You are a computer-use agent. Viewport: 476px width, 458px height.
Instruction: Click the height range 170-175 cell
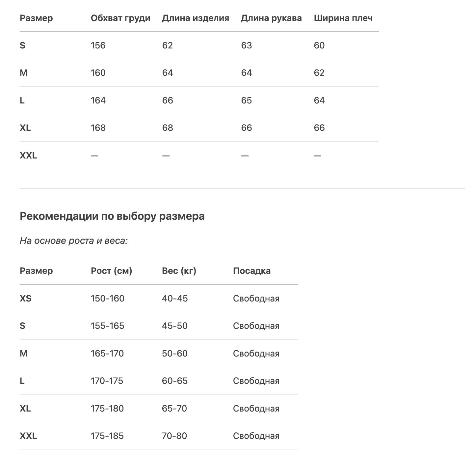107,381
